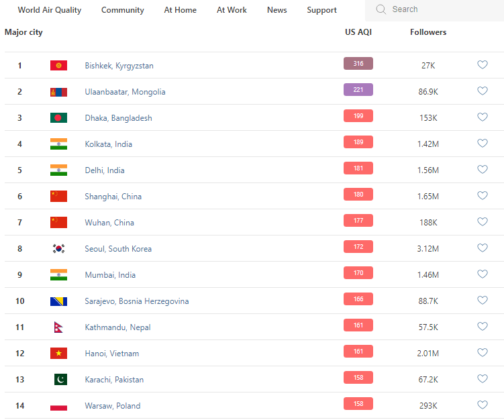Open the Sarajevo, Bosnia Herzegovina link
Image resolution: width=504 pixels, height=420 pixels.
tap(136, 301)
